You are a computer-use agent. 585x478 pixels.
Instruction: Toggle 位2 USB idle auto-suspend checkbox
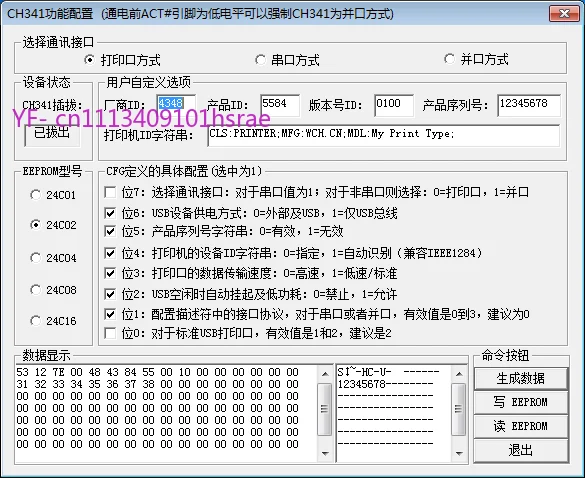coord(110,294)
